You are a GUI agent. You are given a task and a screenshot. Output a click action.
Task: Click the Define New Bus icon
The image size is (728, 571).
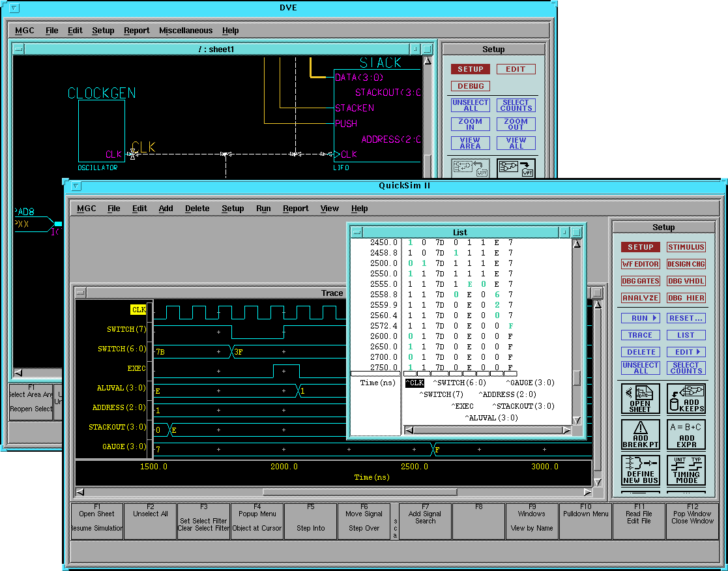[x=640, y=470]
